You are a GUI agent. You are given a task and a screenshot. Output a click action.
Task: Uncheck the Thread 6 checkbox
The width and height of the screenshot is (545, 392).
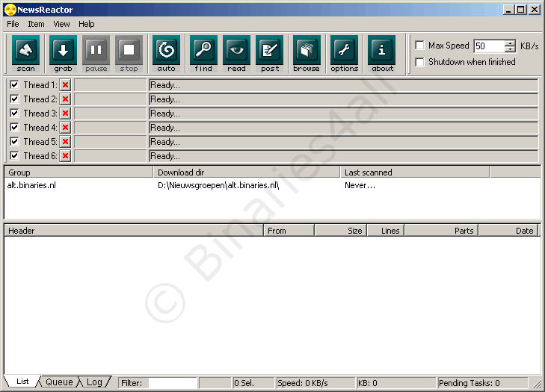(14, 155)
